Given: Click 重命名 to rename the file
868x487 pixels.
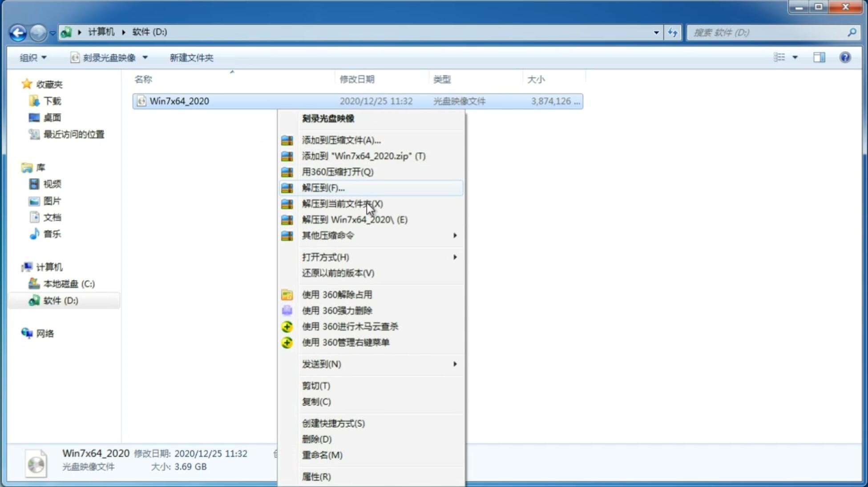Looking at the screenshot, I should click(x=322, y=455).
